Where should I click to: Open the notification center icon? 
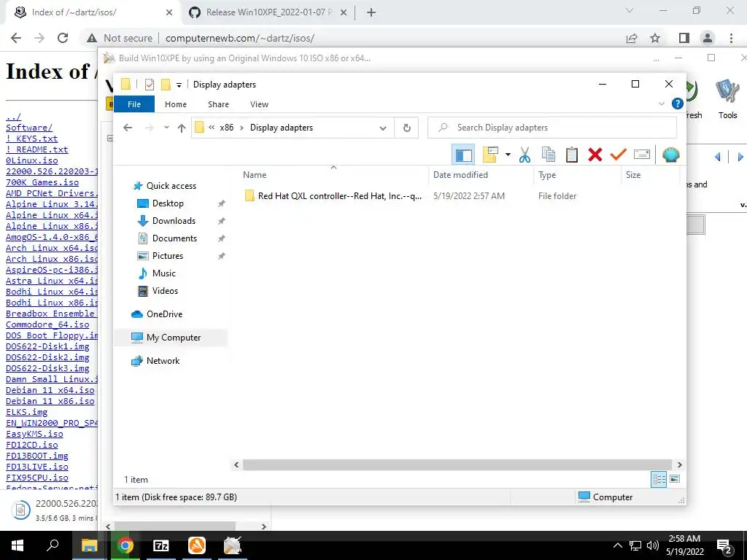click(724, 545)
